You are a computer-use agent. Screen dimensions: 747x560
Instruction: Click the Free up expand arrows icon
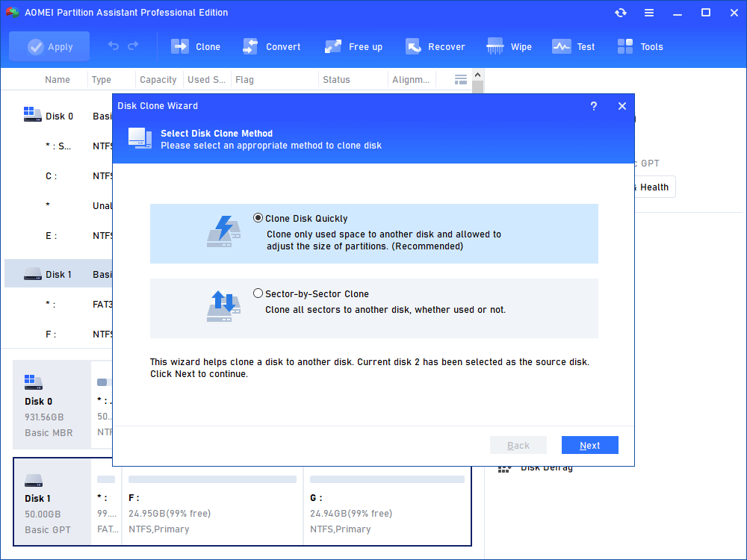click(332, 46)
